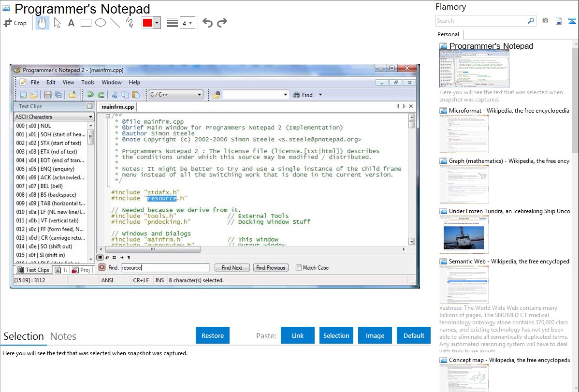
Task: Click the page document icon in Flamory panel
Action: coord(559,21)
